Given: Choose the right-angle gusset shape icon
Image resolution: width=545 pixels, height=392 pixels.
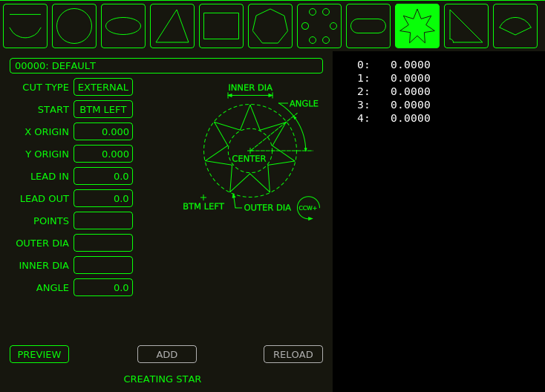Looking at the screenshot, I should (466, 26).
